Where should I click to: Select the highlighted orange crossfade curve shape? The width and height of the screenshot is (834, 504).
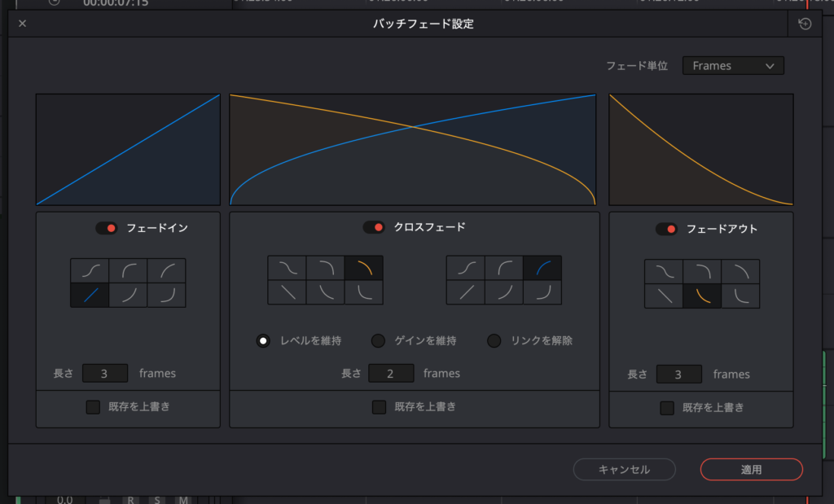click(x=363, y=268)
